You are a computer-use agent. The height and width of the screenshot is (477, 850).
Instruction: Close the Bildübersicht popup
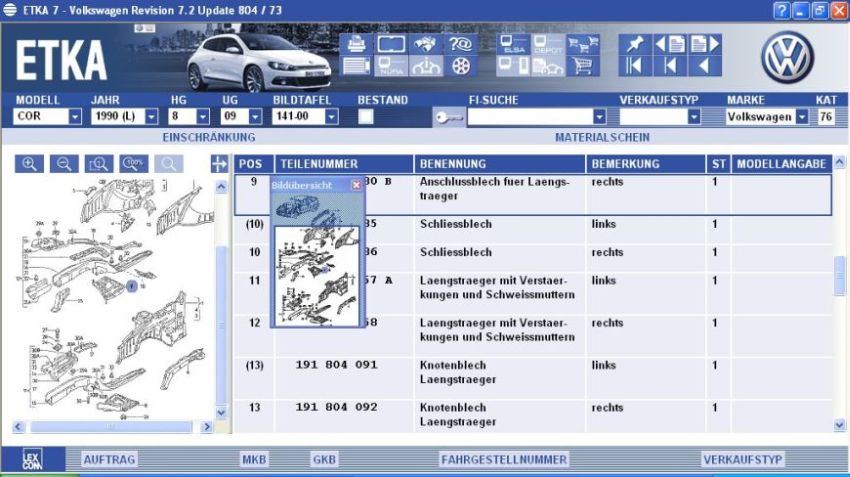(x=356, y=185)
